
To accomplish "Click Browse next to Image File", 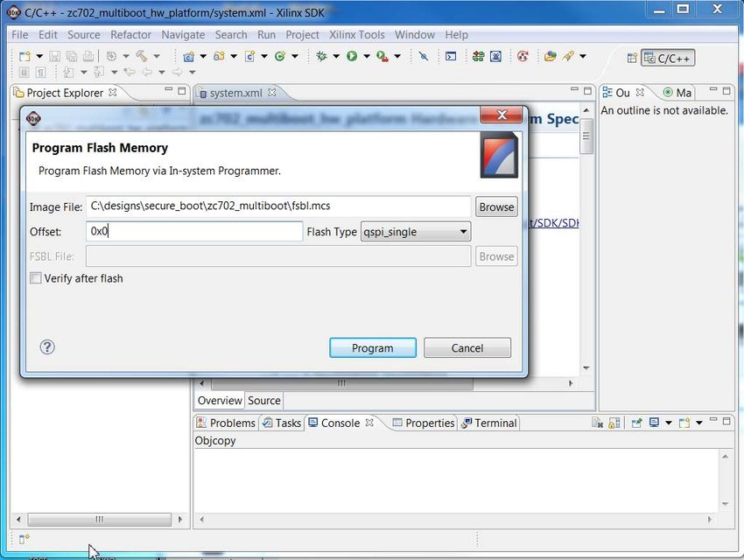I will point(496,206).
